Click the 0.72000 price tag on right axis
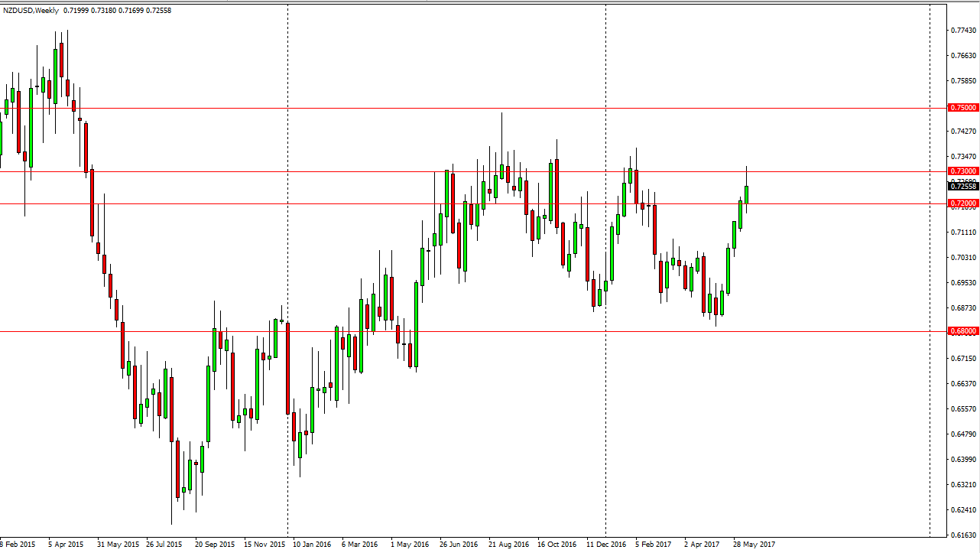This screenshot has height=553, width=980. coord(963,203)
